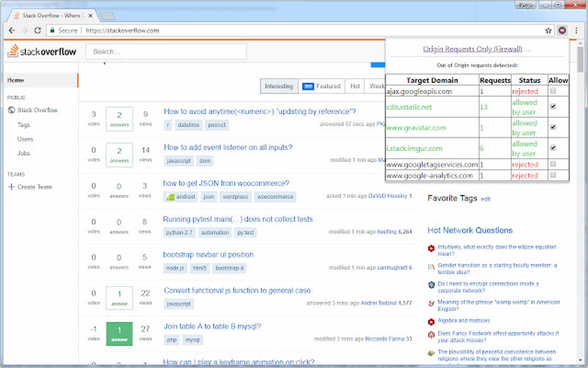
Task: Click the woocommerce tag
Action: coord(275,197)
